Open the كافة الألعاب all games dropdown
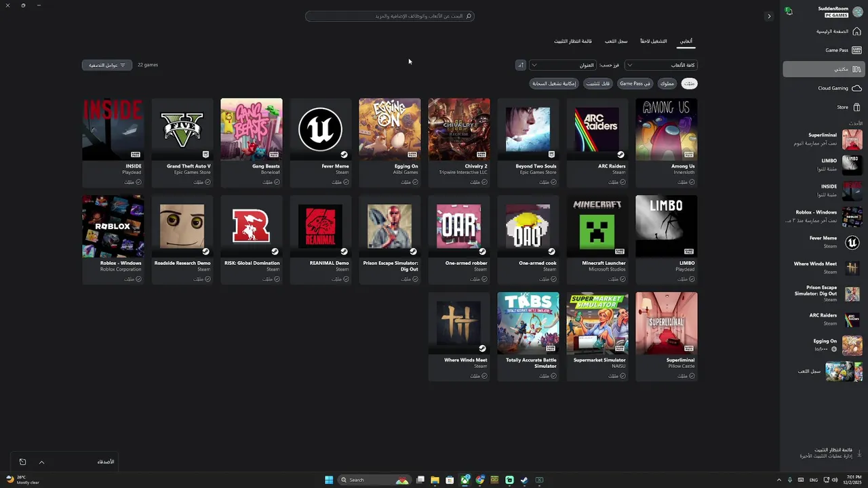The height and width of the screenshot is (488, 868). 661,65
